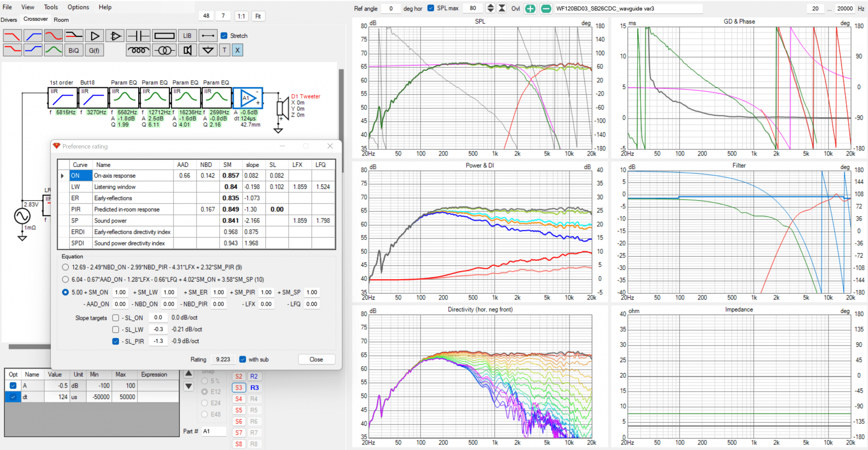
Task: Add an inductor coil component
Action: [x=138, y=50]
